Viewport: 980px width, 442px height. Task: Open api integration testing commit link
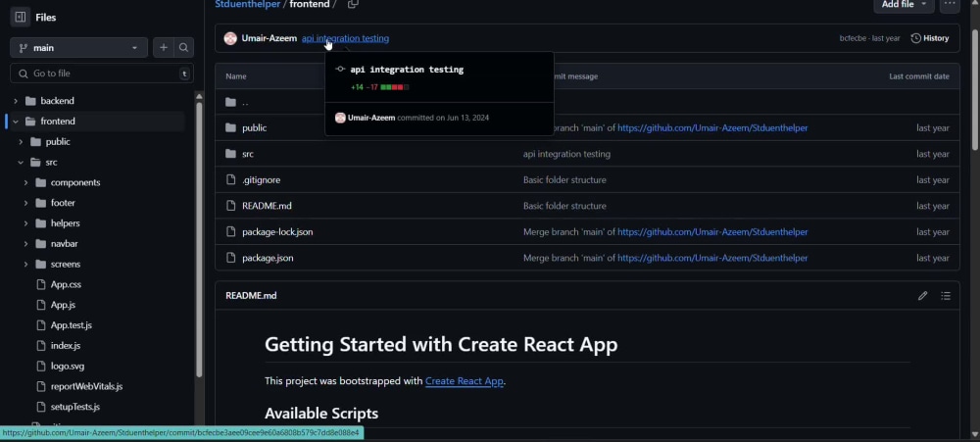click(x=345, y=38)
